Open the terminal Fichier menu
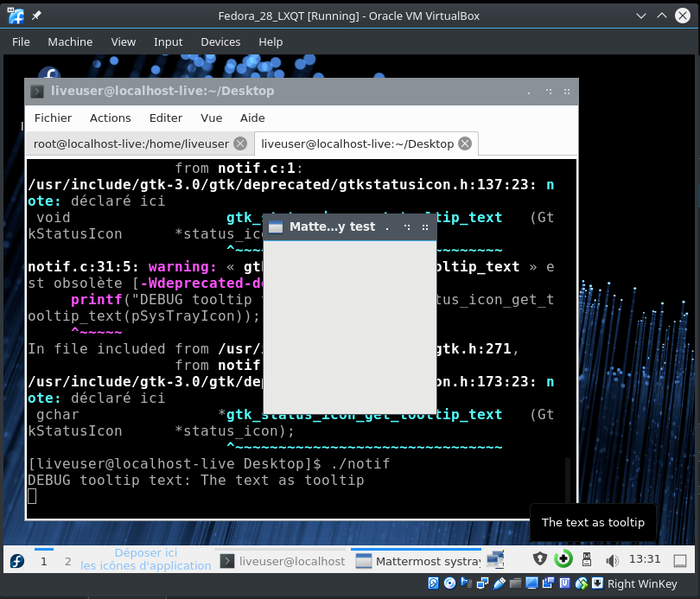700x599 pixels. click(53, 118)
